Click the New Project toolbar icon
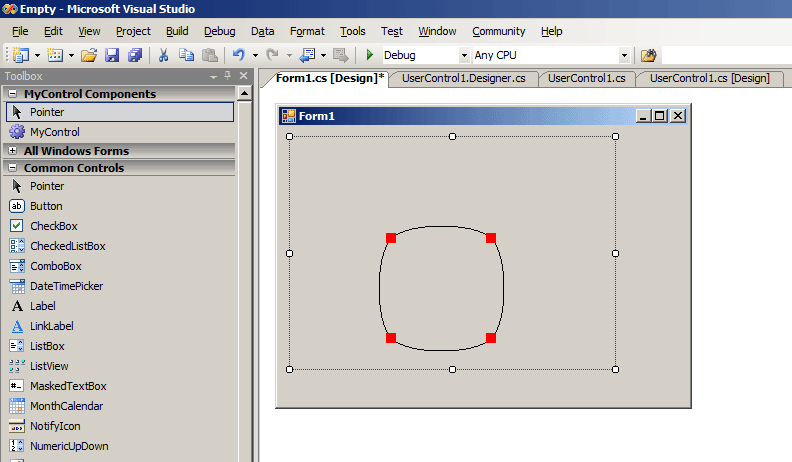 pyautogui.click(x=21, y=55)
